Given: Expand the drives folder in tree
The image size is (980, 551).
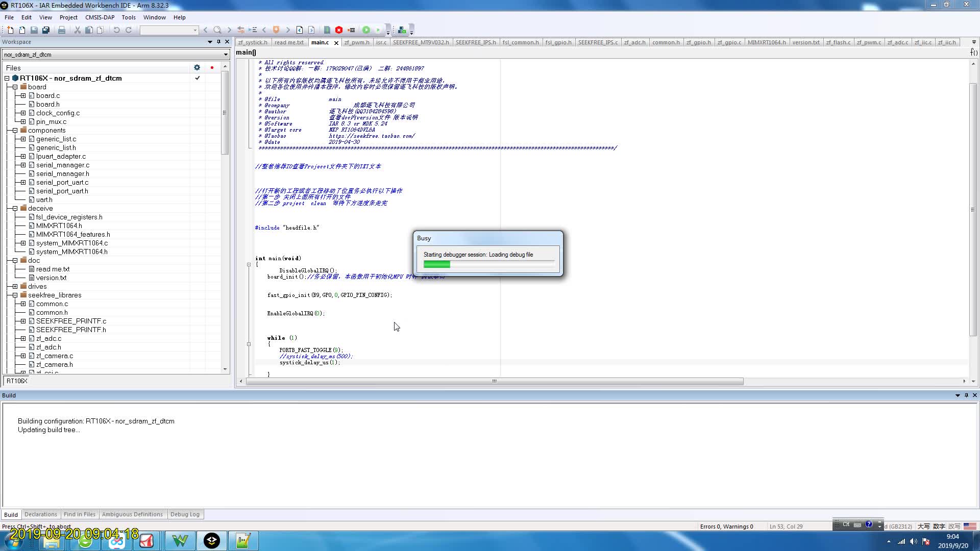Looking at the screenshot, I should point(15,287).
